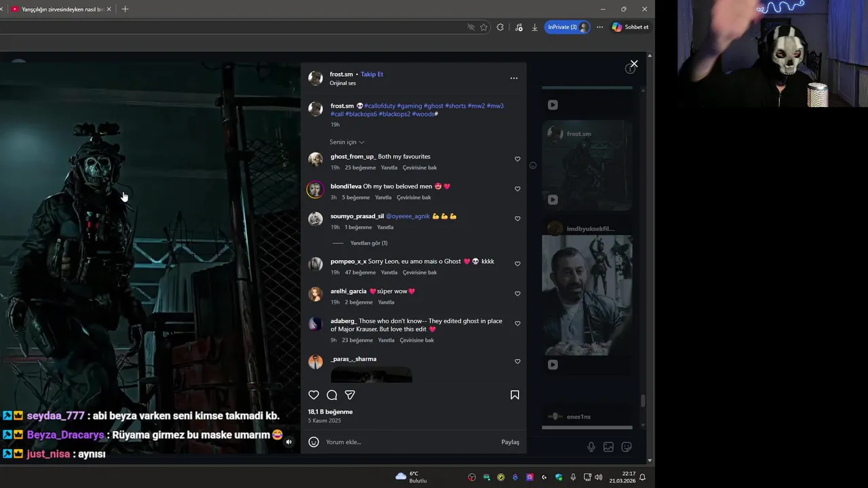Click the taskbar microphone tray icon

click(x=573, y=477)
